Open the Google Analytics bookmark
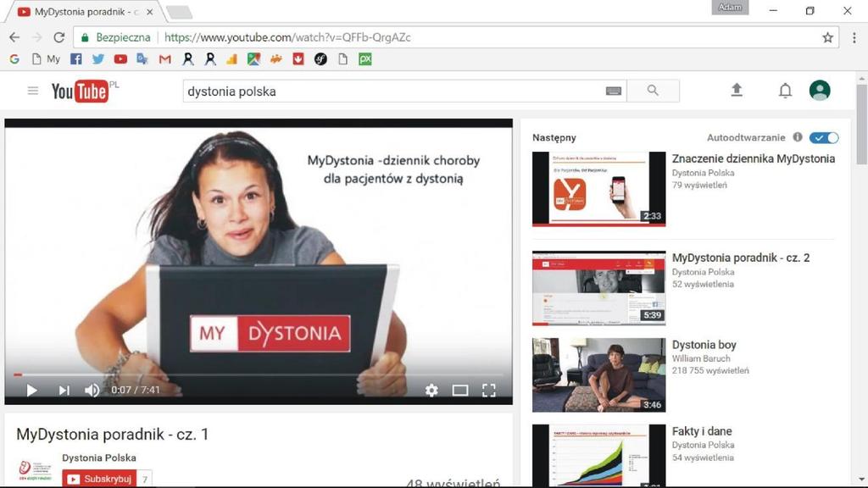This screenshot has width=868, height=488. click(232, 59)
